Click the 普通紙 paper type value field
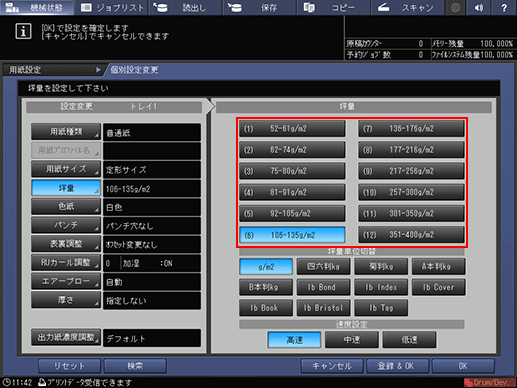Viewport: 517px width, 388px height. (152, 132)
